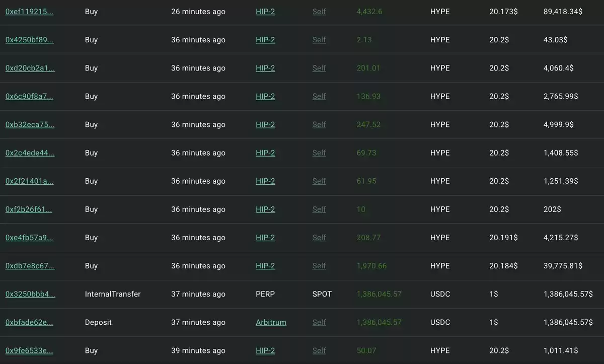Open transaction 0xdb7e8c67...
Screen dimensions: 604x364
pos(30,265)
